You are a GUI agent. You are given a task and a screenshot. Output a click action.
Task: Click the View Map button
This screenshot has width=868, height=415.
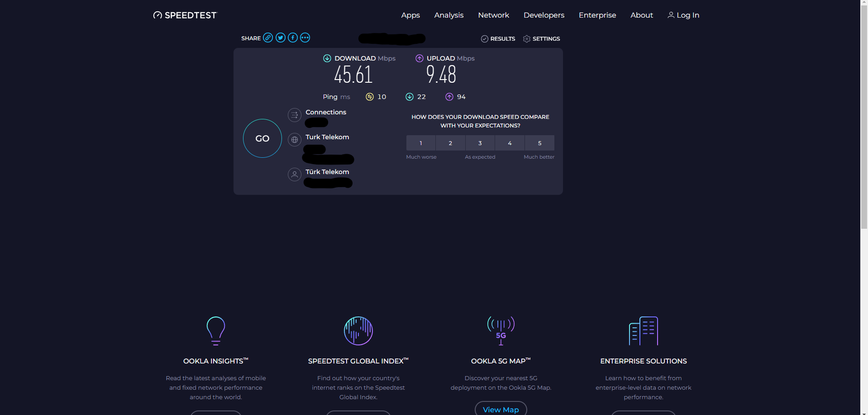click(501, 409)
